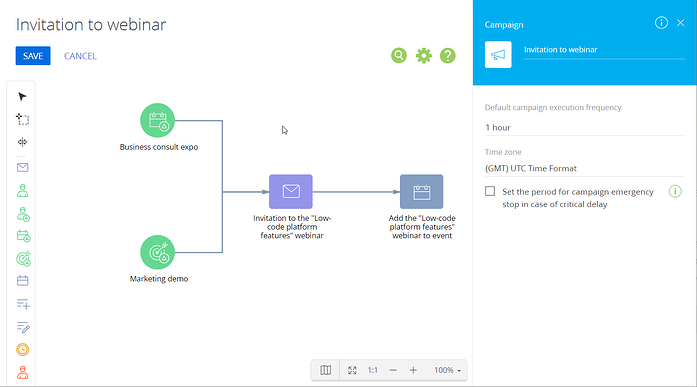Pick the event audience toolbar element
The image size is (697, 387).
tap(23, 236)
